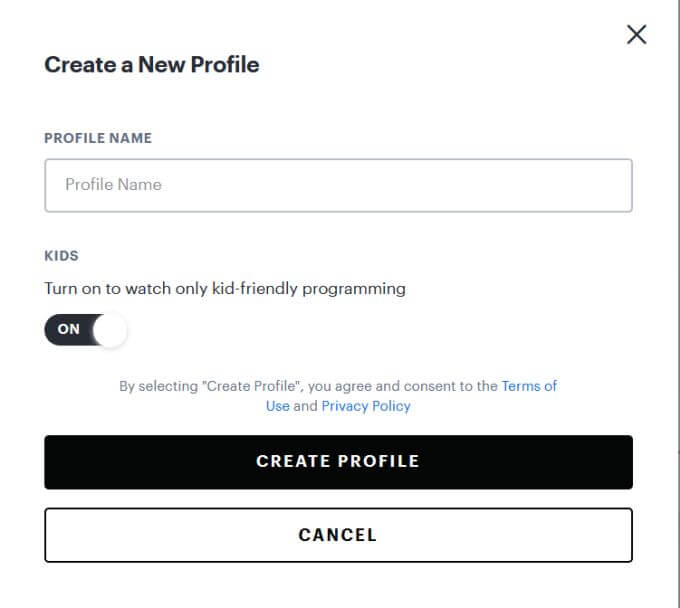Click the white knob of Kids toggle
This screenshot has height=608, width=680.
point(110,330)
